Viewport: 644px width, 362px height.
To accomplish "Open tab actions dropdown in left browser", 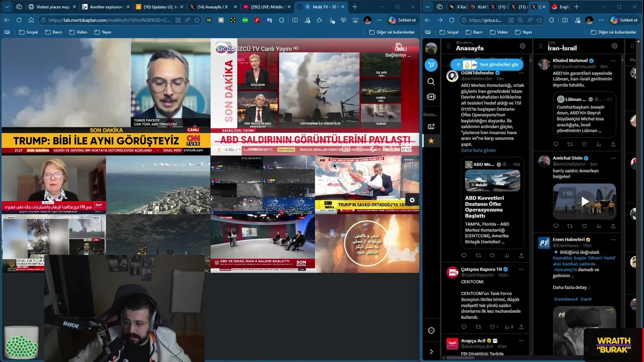I will click(7, 7).
